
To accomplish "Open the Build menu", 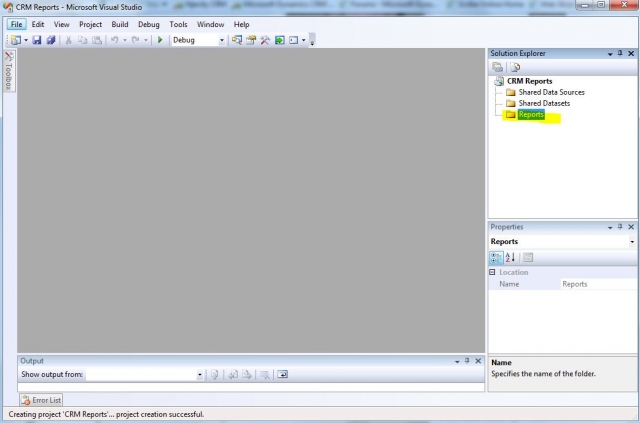I will pos(120,24).
